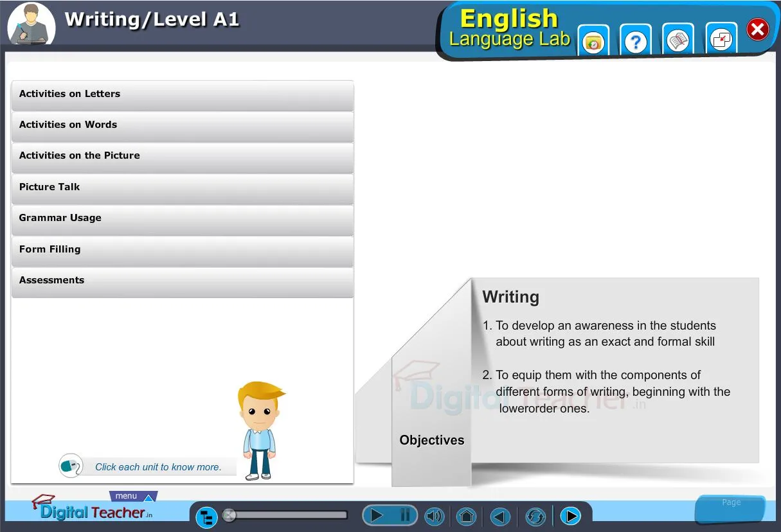
Task: Click the Objectives folded tab
Action: 431,441
